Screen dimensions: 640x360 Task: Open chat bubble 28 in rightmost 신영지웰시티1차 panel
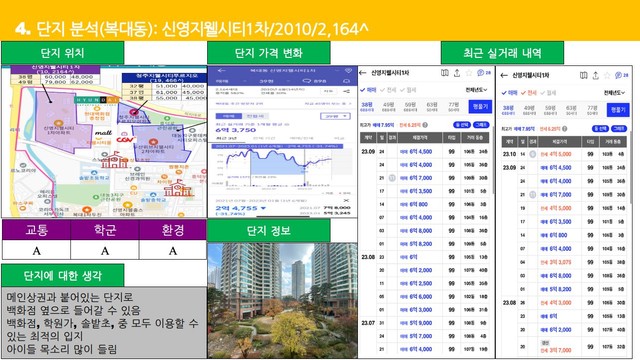click(622, 75)
